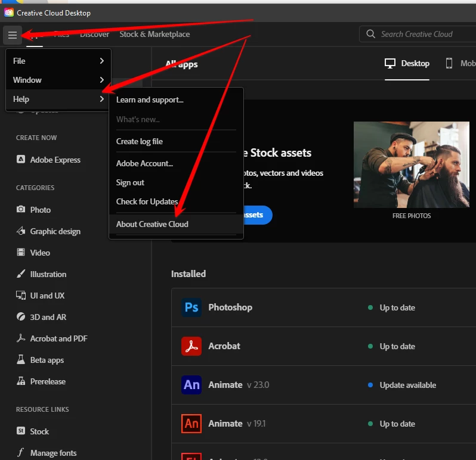
Task: Click Update available for Animate v 23.0
Action: click(x=407, y=385)
